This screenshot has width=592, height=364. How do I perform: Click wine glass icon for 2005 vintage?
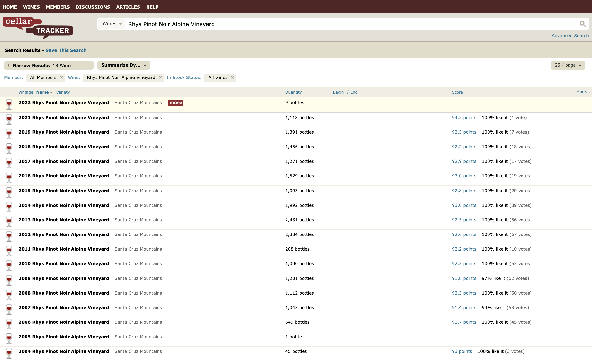tap(9, 338)
